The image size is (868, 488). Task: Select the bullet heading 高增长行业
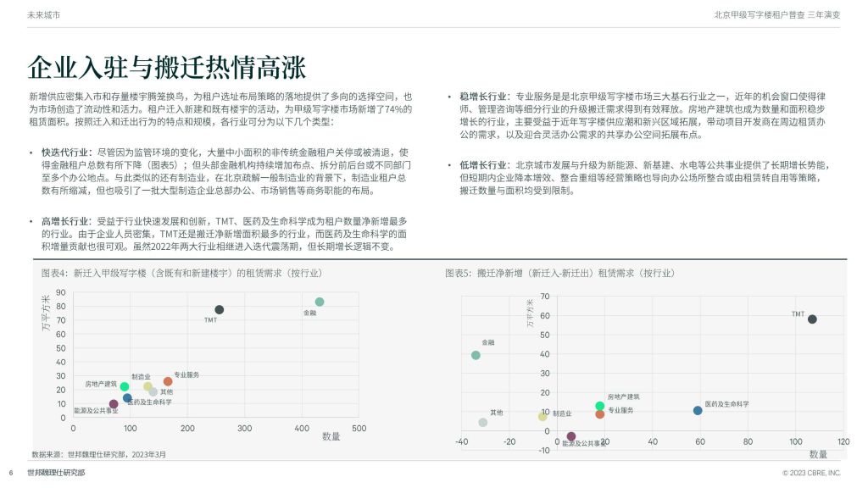tap(64, 221)
